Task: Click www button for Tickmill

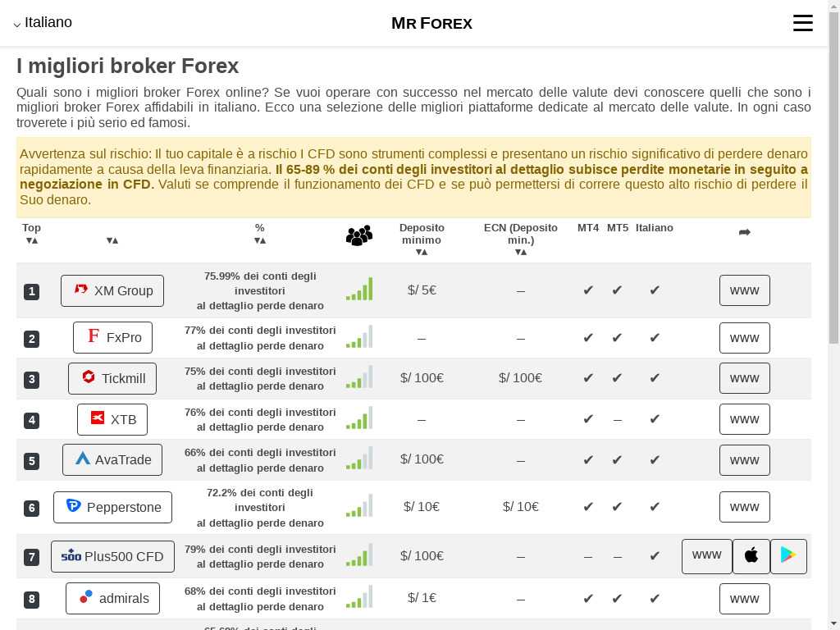Action: [744, 378]
